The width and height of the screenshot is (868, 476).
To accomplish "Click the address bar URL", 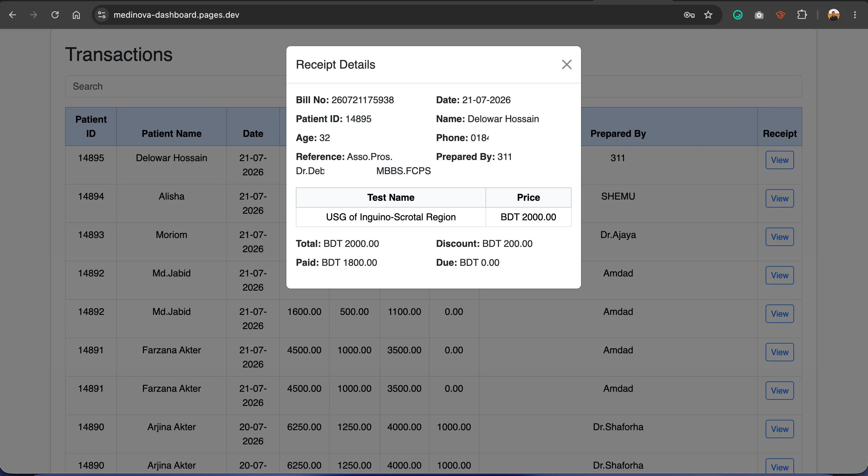I will [x=176, y=15].
